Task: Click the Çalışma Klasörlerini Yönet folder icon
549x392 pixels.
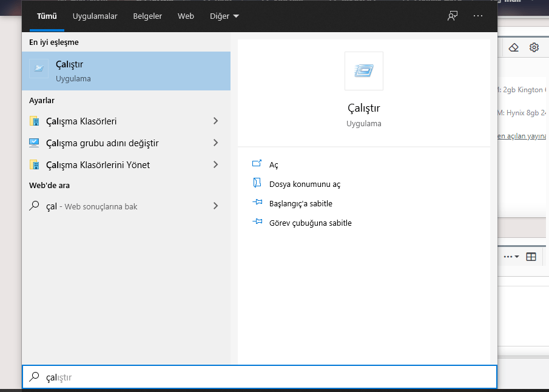Action: coord(35,164)
